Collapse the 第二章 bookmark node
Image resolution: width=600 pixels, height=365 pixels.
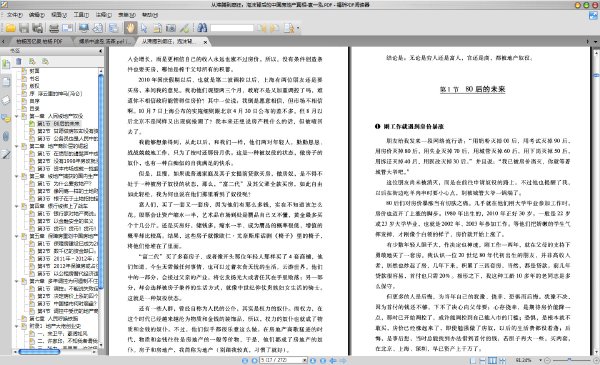tap(17, 146)
